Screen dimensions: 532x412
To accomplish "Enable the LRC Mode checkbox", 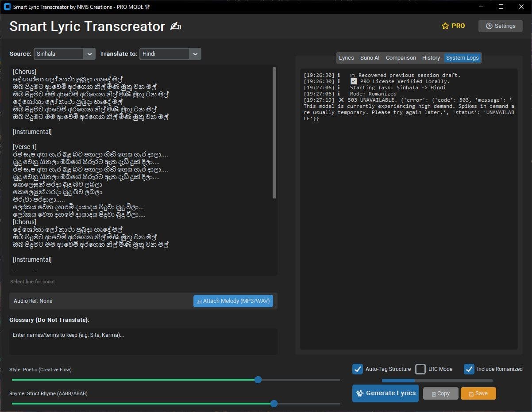I will [420, 369].
